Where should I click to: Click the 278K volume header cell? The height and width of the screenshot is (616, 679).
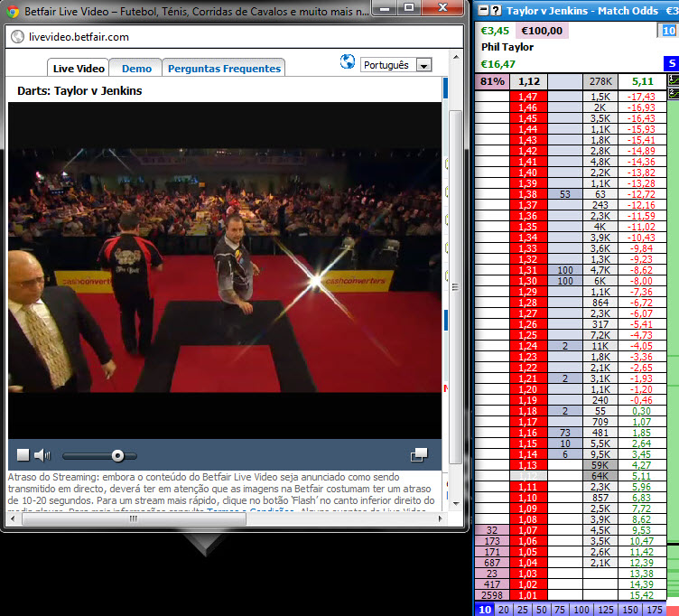(x=600, y=81)
